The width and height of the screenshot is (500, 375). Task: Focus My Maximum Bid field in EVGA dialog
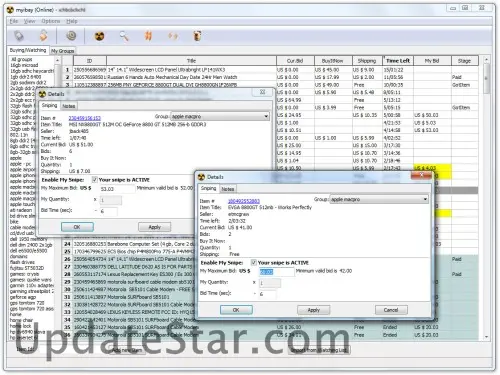click(x=276, y=272)
